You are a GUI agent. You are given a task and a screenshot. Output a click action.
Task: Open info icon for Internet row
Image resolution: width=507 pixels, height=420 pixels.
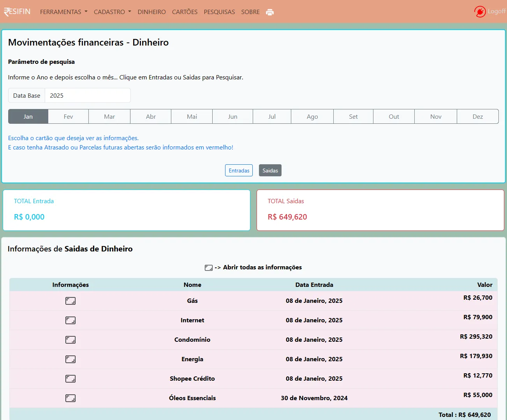[x=70, y=320]
